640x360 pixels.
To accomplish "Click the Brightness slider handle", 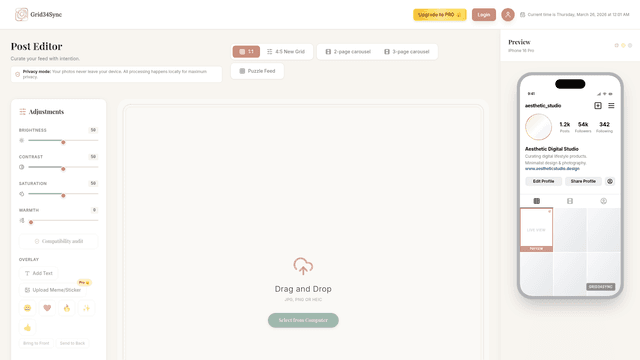I will click(63, 142).
